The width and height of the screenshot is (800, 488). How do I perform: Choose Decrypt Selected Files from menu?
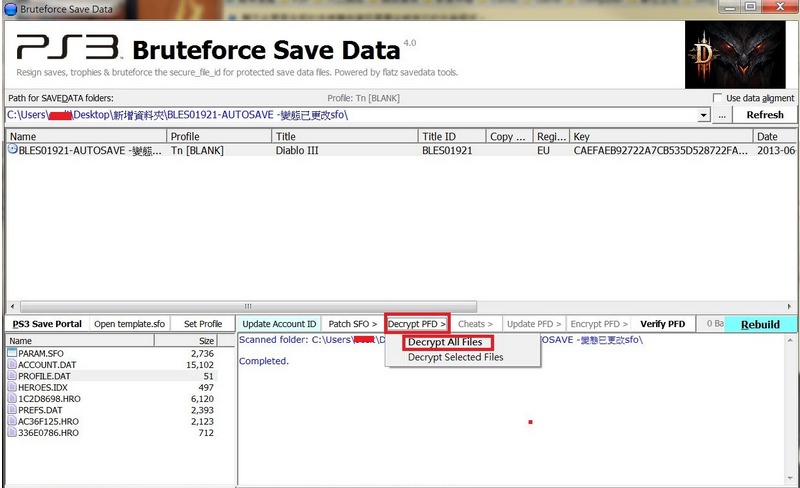[x=455, y=357]
